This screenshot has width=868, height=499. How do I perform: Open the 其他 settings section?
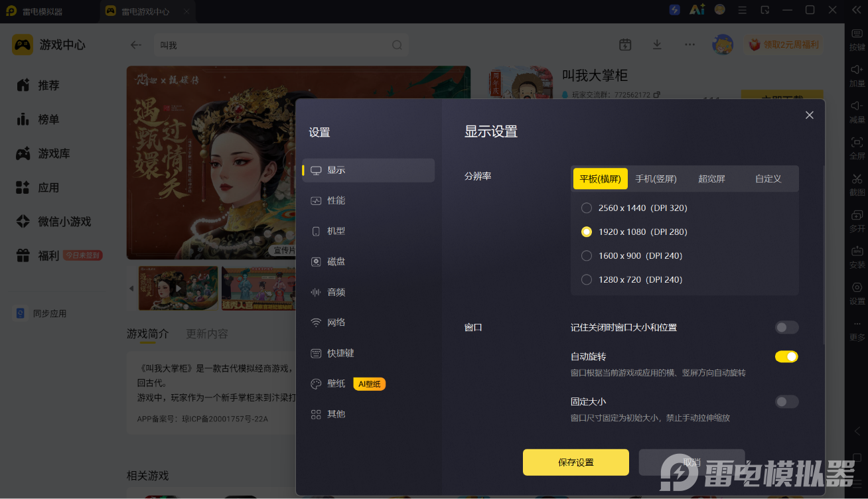click(368, 414)
